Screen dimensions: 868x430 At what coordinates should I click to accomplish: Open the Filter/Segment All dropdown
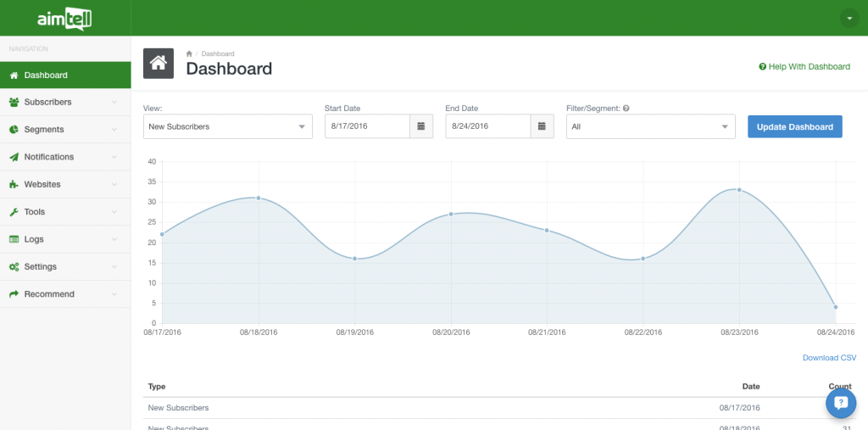(x=650, y=126)
